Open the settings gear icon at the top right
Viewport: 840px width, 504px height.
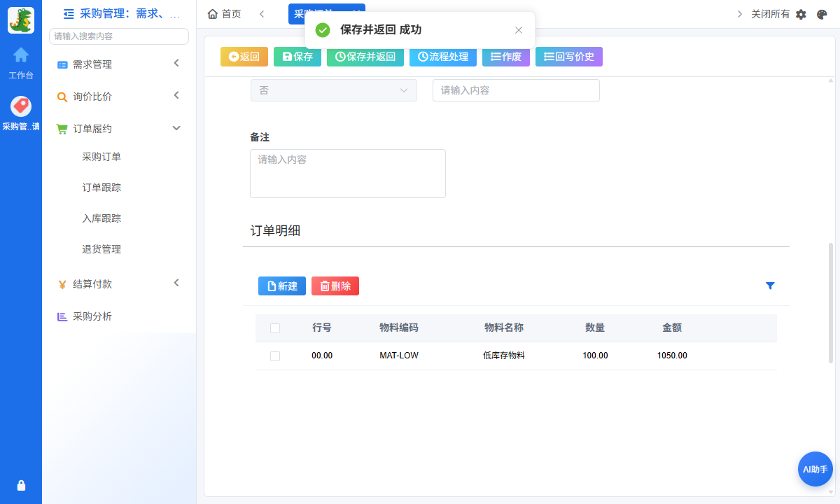point(801,14)
